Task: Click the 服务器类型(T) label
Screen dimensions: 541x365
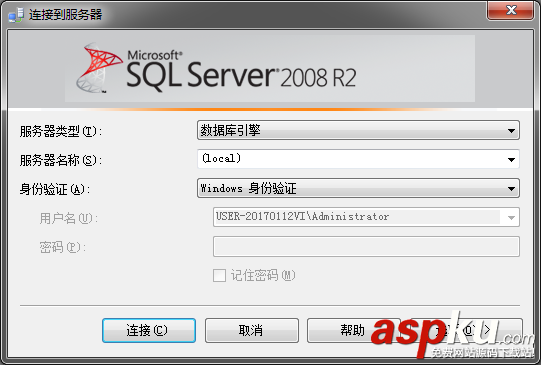Action: point(60,131)
